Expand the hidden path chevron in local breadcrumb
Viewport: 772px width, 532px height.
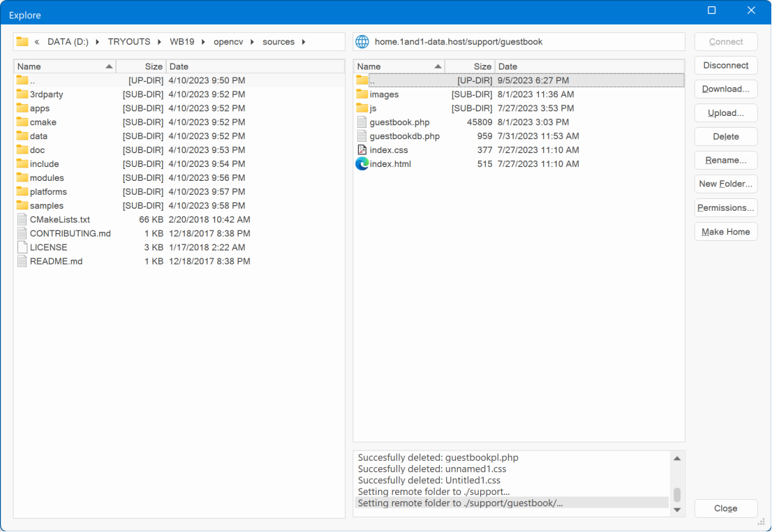tap(36, 42)
